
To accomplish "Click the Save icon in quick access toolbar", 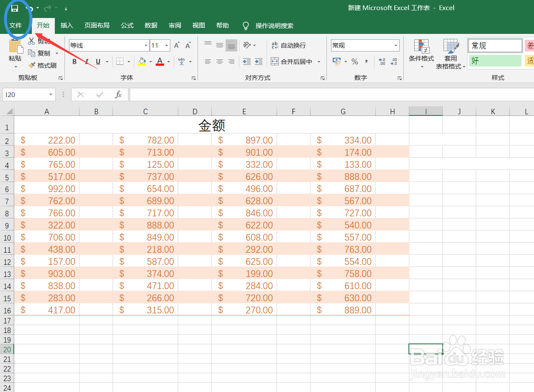I will [x=15, y=8].
